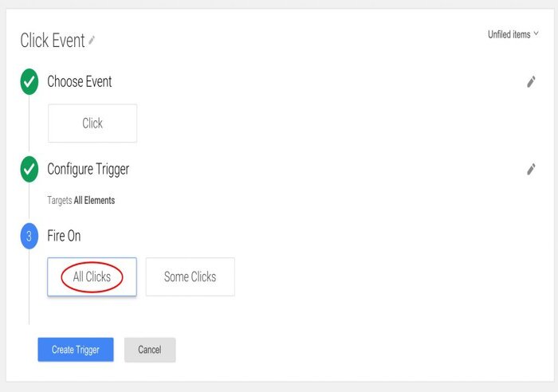Open the Unfiled items dropdown
The width and height of the screenshot is (558, 392).
click(x=513, y=34)
